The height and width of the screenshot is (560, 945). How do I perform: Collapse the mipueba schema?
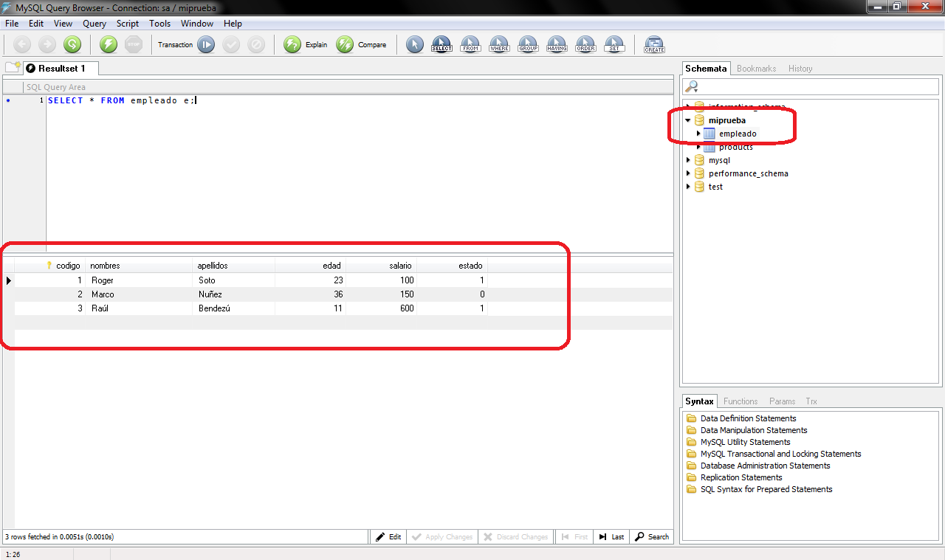coord(687,120)
